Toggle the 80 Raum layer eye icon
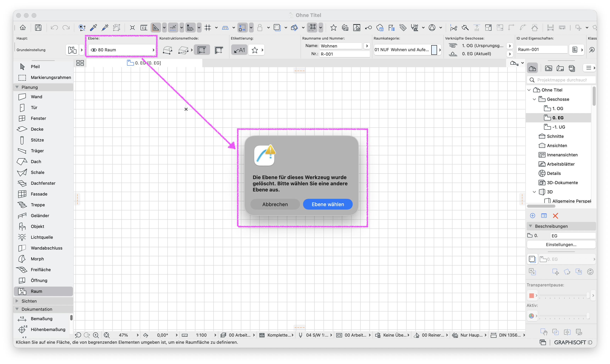610x364 pixels. pos(94,50)
